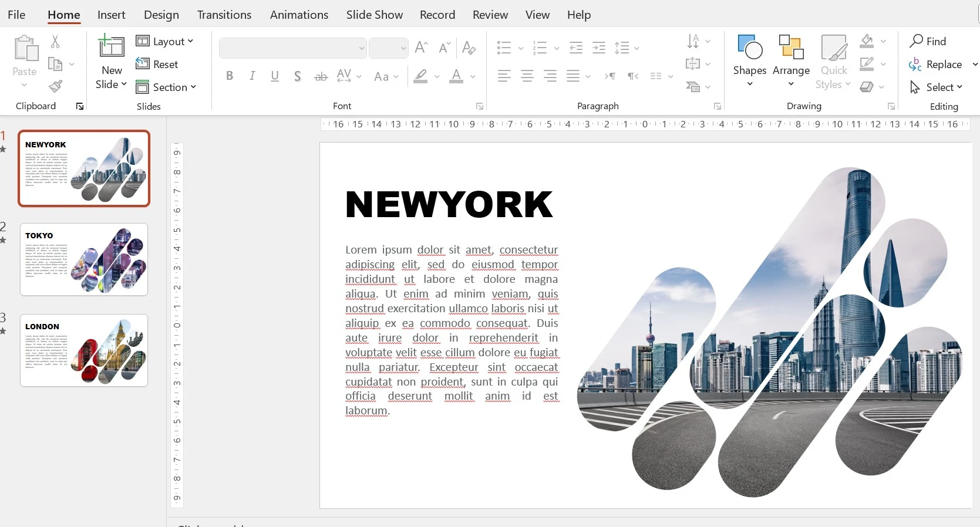The width and height of the screenshot is (980, 527).
Task: Click the Increase Font Size icon
Action: [x=421, y=48]
